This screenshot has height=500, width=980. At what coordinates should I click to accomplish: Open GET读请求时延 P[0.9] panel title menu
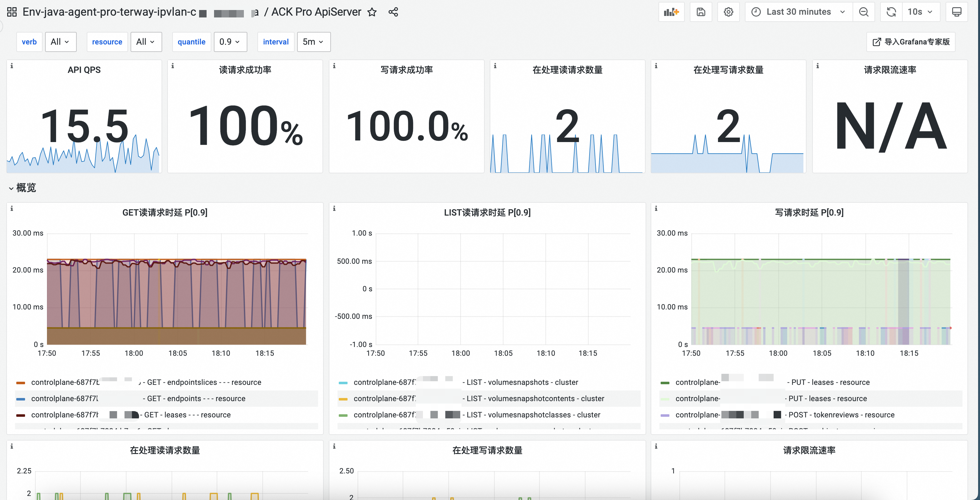pos(165,212)
